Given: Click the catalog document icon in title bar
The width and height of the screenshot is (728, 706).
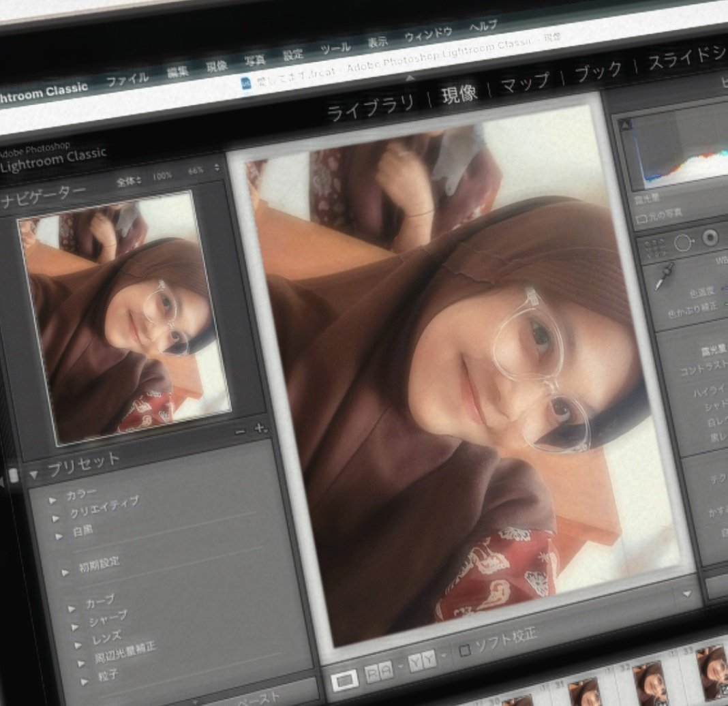Looking at the screenshot, I should (245, 84).
